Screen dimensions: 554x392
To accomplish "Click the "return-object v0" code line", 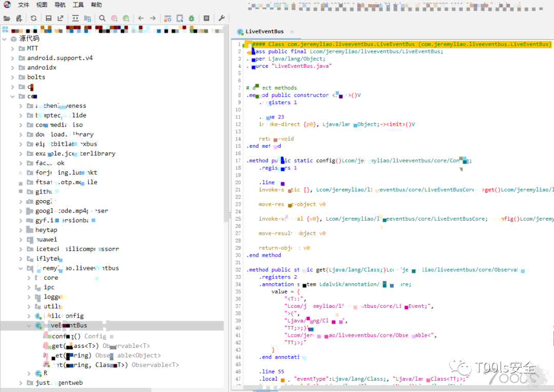I will (x=284, y=248).
